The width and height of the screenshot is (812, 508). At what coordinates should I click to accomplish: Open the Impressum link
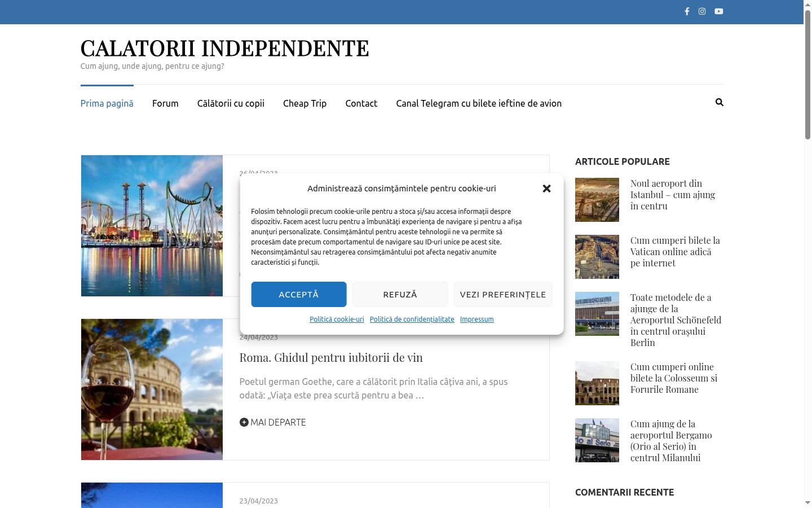point(477,319)
